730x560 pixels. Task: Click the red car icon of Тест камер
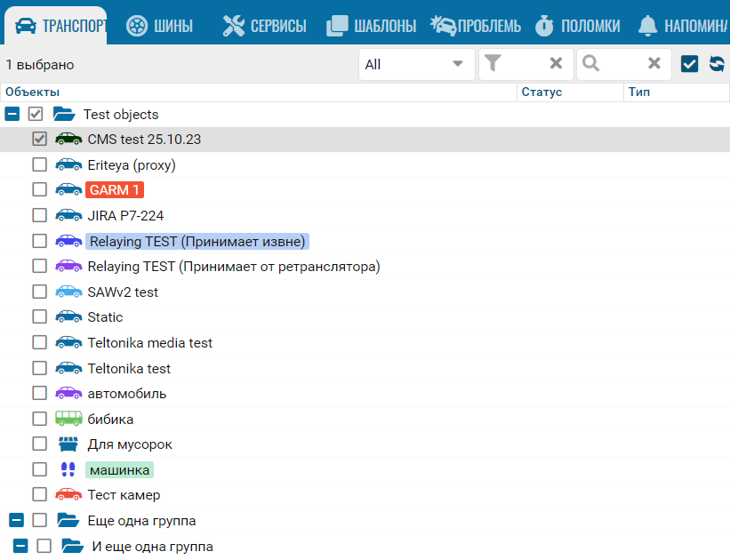coord(68,494)
